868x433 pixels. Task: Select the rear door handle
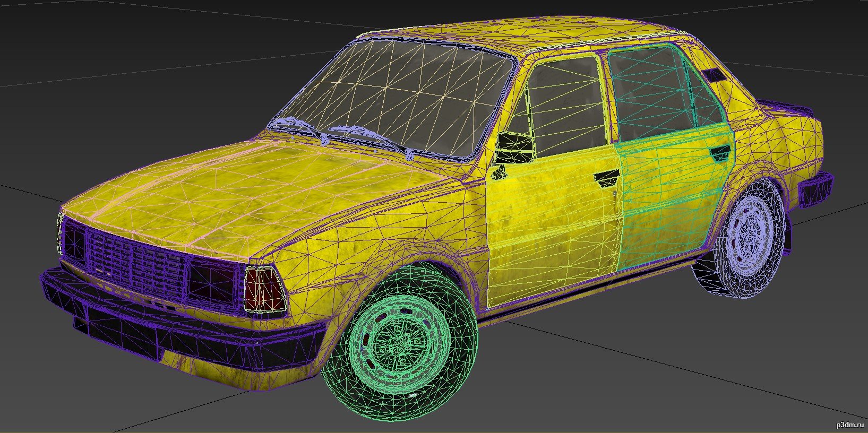[x=721, y=152]
